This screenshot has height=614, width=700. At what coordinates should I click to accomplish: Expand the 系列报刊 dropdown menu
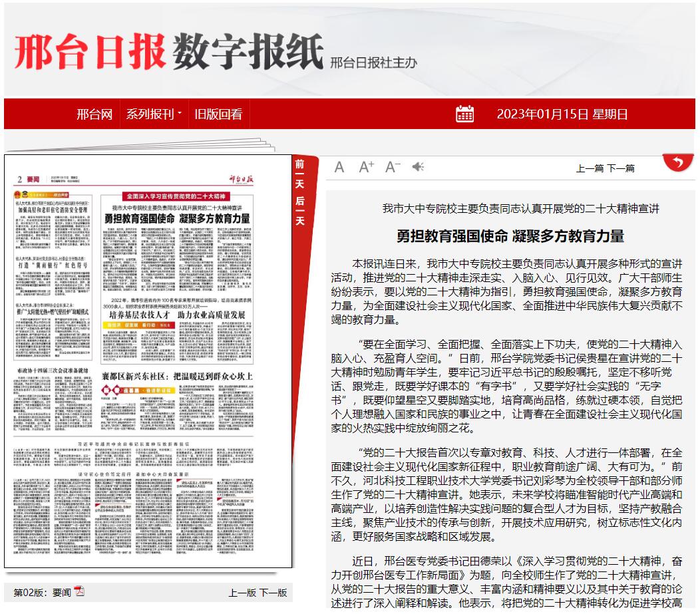coord(154,114)
